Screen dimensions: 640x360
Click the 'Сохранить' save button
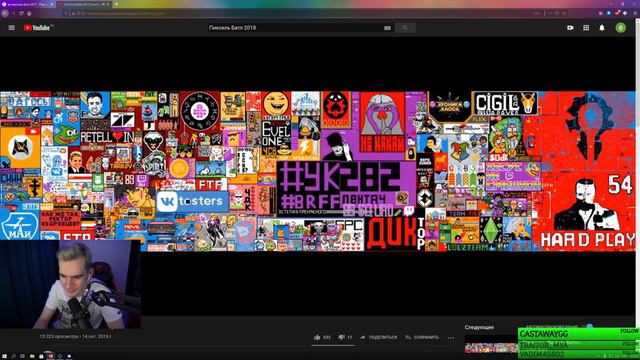point(422,337)
